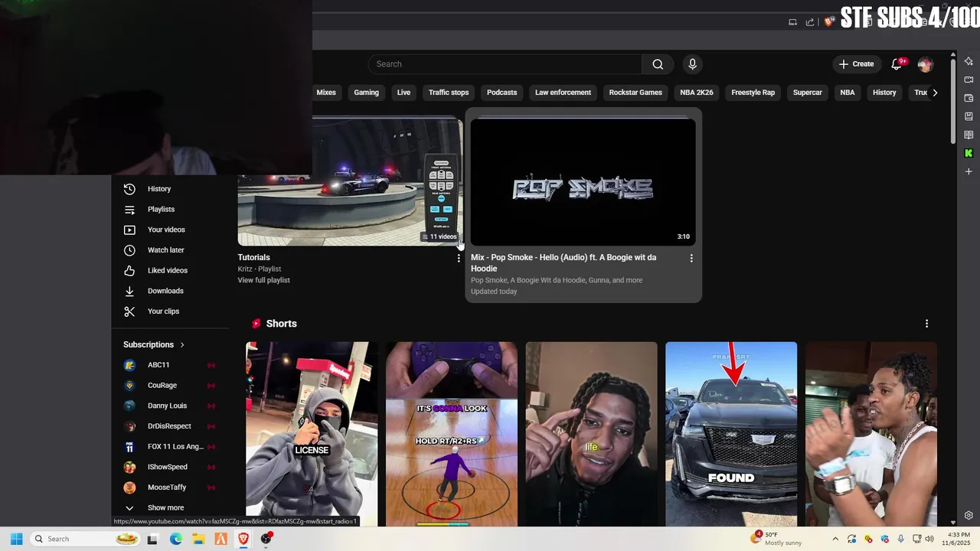Open Brave sidebar settings gear
Image resolution: width=980 pixels, height=551 pixels.
click(x=969, y=516)
